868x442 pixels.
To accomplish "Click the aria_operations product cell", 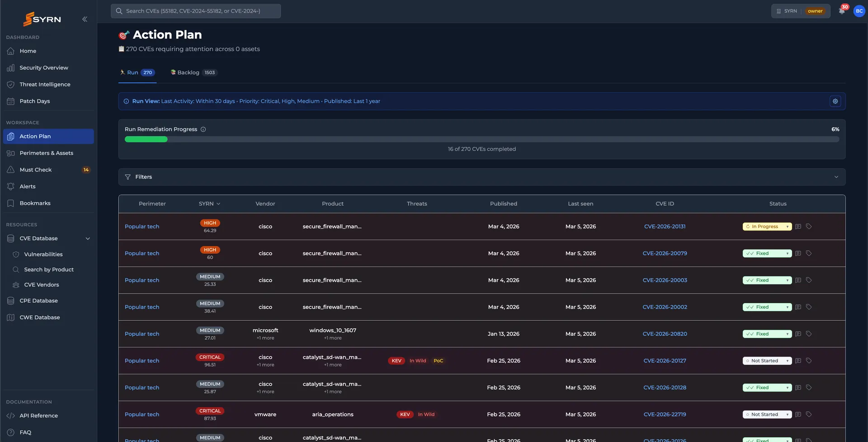I will (x=333, y=414).
